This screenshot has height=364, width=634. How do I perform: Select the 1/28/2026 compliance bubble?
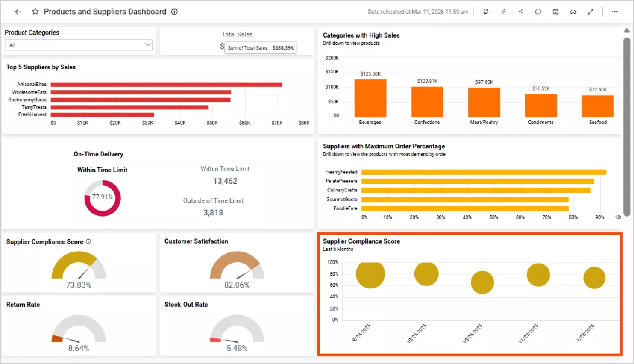coord(594,278)
